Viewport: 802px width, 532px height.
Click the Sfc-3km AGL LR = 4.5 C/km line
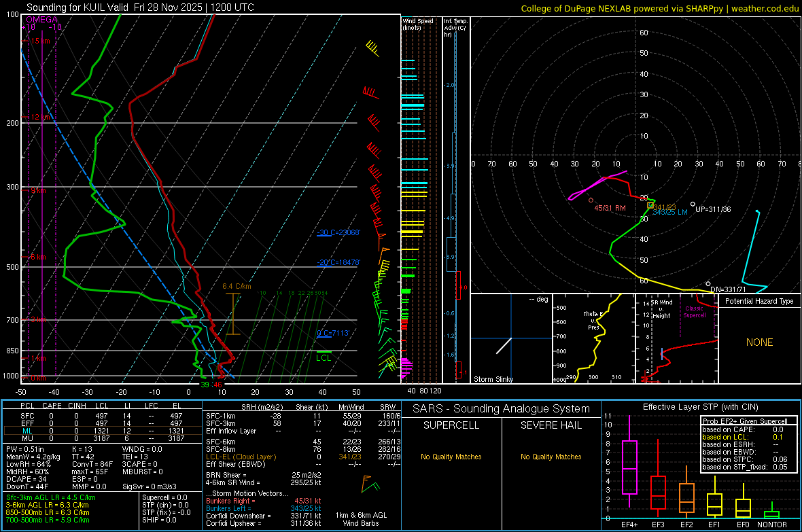pos(51,498)
